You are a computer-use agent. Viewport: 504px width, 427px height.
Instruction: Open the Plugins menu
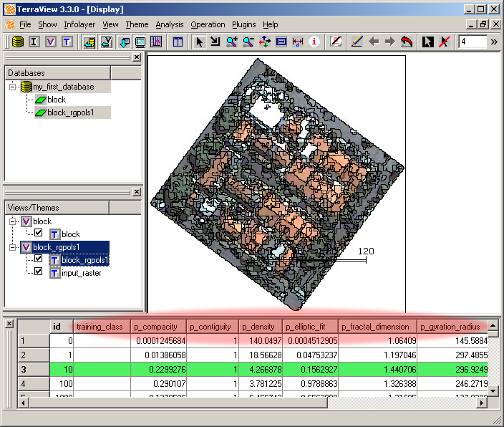click(243, 24)
